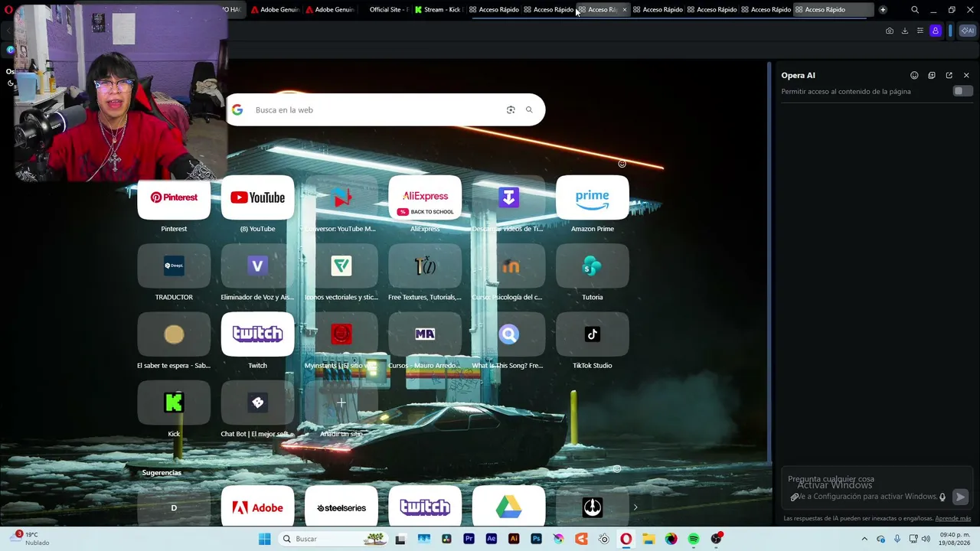Open the What Is This Song tile
Image resolution: width=980 pixels, height=551 pixels.
tap(509, 334)
